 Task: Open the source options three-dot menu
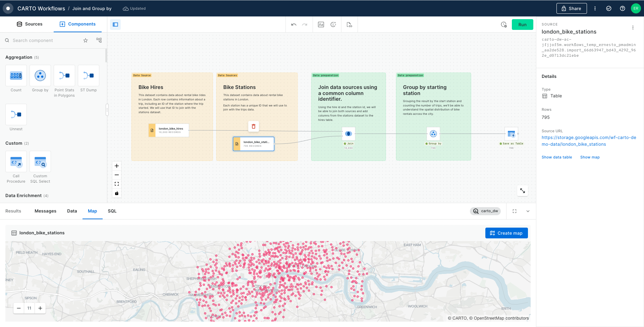(x=633, y=28)
